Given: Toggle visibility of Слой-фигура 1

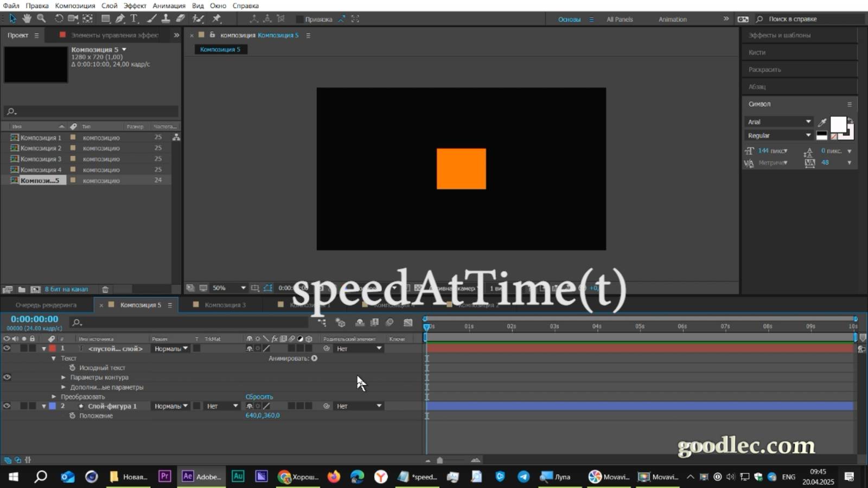Looking at the screenshot, I should (7, 406).
